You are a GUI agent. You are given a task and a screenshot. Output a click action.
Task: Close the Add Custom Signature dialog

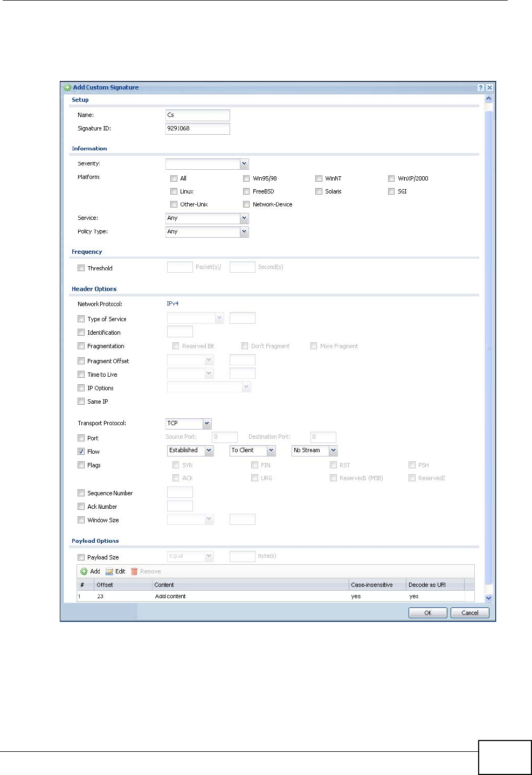point(489,87)
